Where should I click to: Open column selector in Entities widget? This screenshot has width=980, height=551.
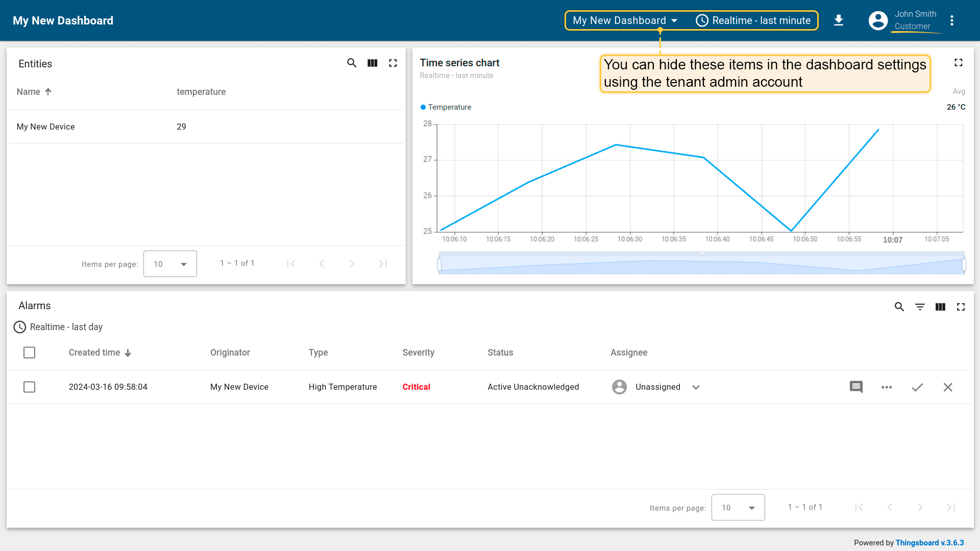[x=373, y=63]
